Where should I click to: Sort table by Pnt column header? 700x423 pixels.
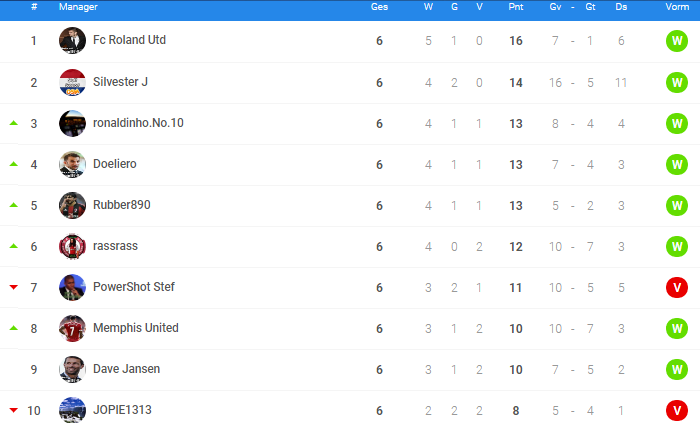(x=516, y=7)
